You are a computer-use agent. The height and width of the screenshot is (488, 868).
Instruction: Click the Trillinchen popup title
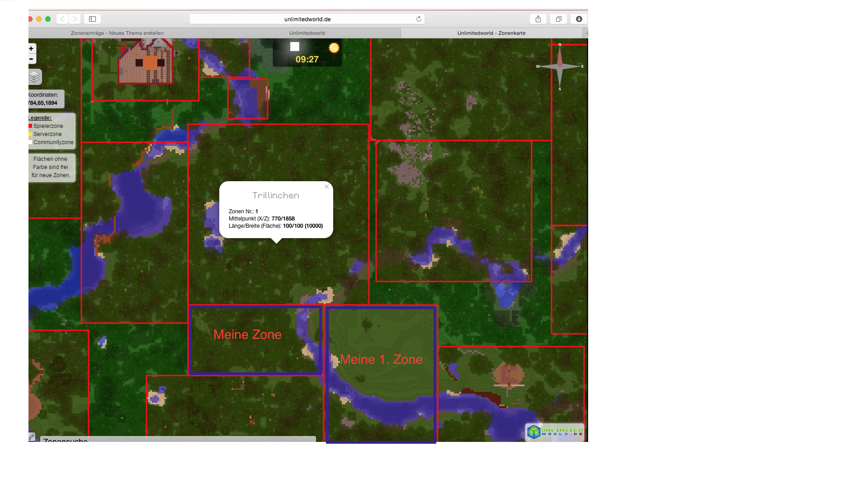(276, 196)
